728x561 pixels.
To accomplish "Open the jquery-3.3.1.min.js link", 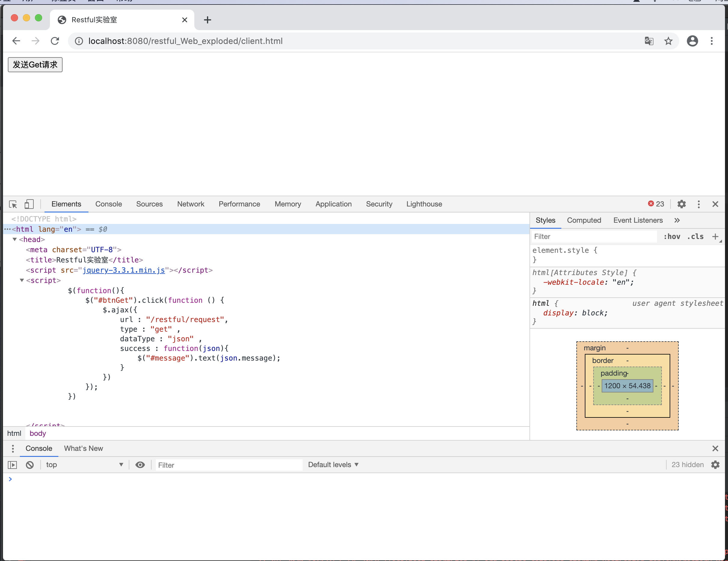I will tap(124, 270).
